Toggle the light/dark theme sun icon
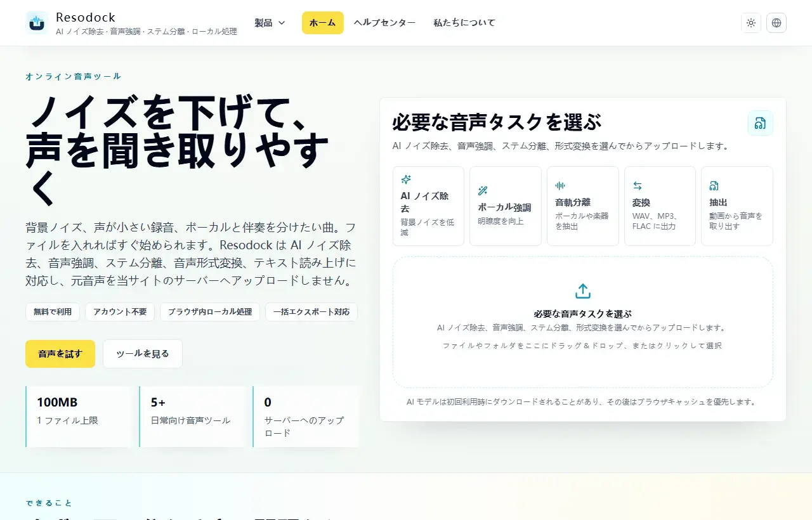Image resolution: width=812 pixels, height=520 pixels. [751, 23]
